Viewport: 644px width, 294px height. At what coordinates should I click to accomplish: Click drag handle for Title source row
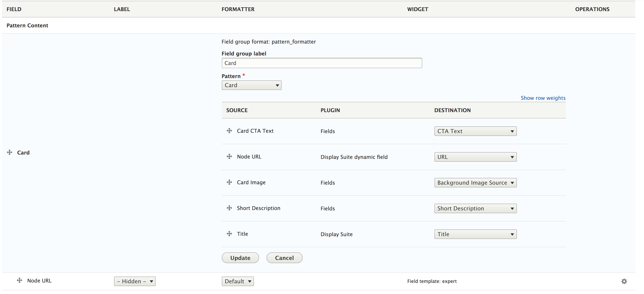pyautogui.click(x=229, y=234)
